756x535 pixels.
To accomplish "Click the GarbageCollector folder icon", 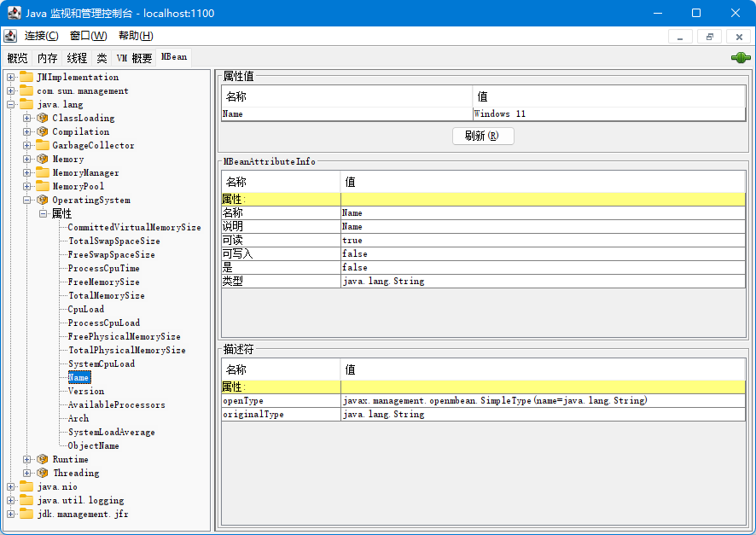I will tap(43, 146).
